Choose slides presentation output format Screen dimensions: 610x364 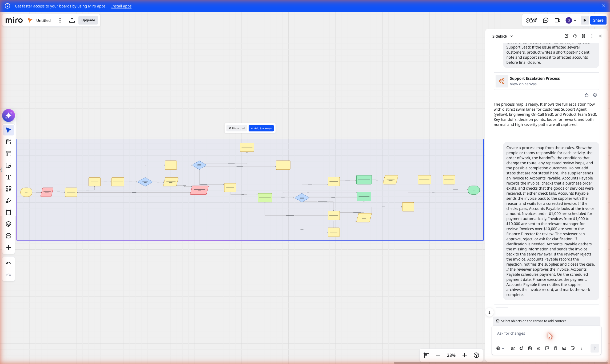tap(564, 348)
